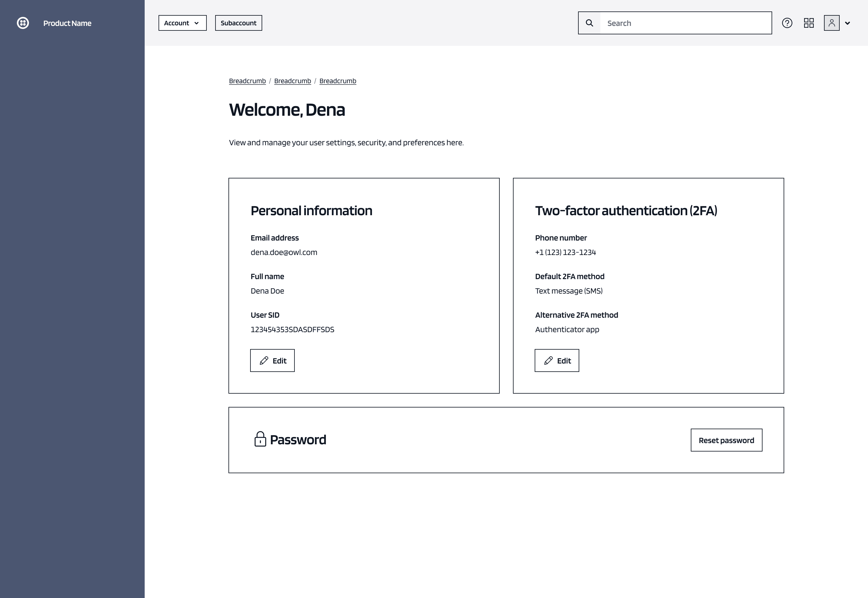Viewport: 868px width, 598px height.
Task: Open the Account dropdown
Action: pos(182,23)
